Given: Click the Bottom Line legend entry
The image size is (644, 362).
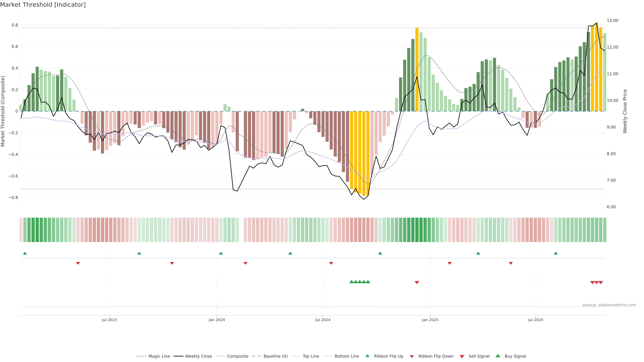Looking at the screenshot, I should 346,356.
